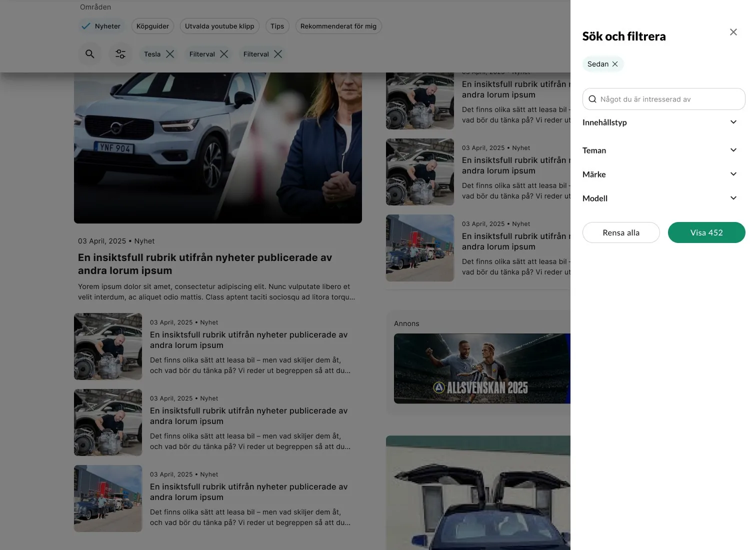This screenshot has width=756, height=550.
Task: Click the Sök och filtrera heading
Action: tap(624, 36)
